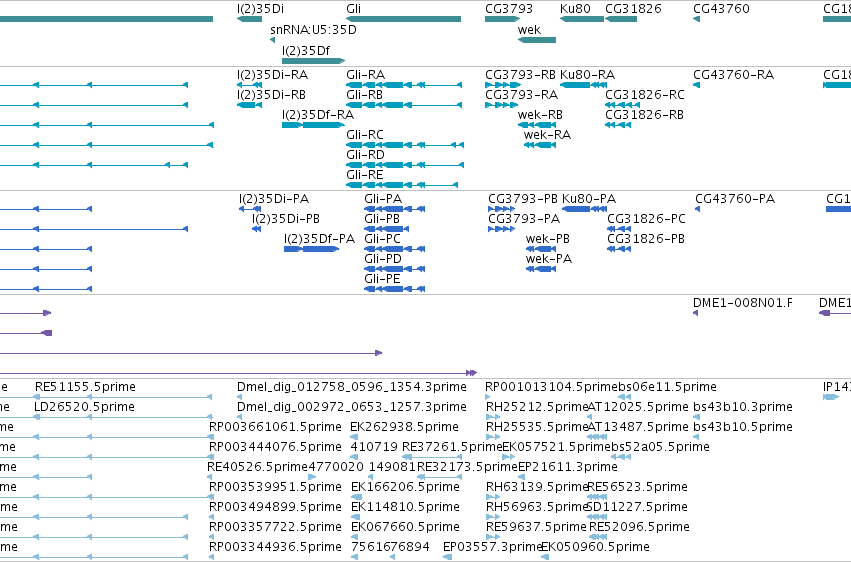Select EST bs52a05.5prime
Screen dimensions: 851x562
661,447
